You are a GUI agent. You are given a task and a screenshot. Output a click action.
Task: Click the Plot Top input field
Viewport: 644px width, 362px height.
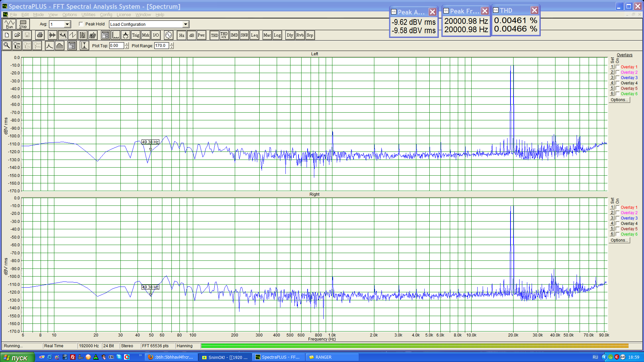[116, 46]
